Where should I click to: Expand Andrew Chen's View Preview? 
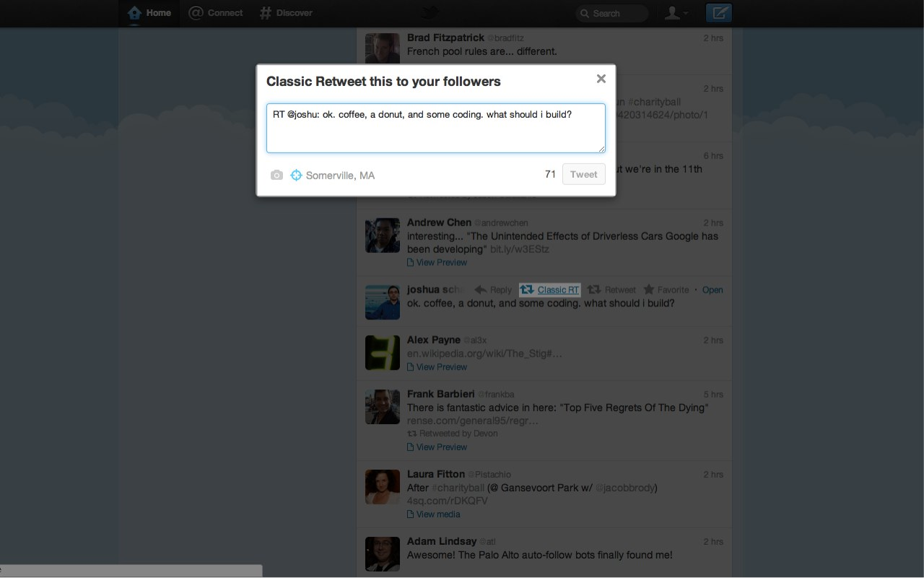coord(437,262)
